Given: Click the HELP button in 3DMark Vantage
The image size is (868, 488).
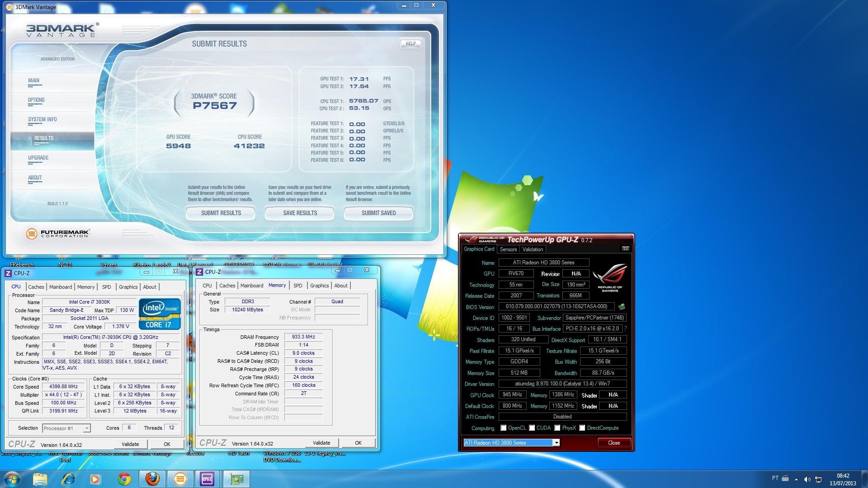Looking at the screenshot, I should point(410,44).
